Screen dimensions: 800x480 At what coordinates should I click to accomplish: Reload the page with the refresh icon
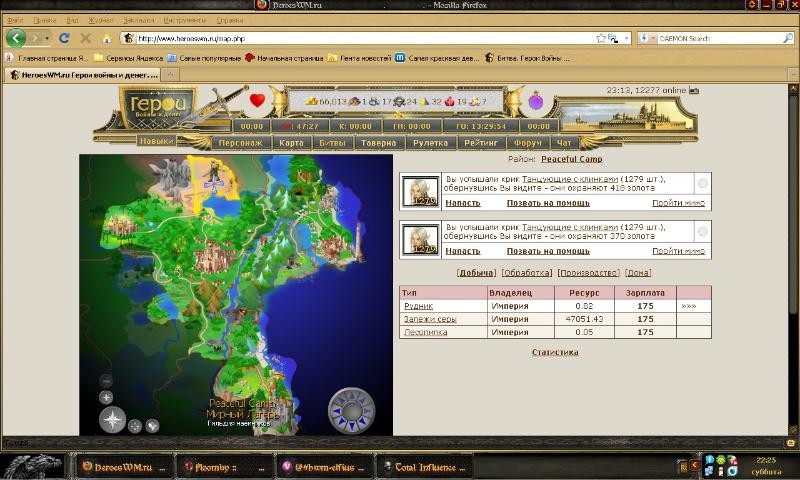(x=64, y=38)
